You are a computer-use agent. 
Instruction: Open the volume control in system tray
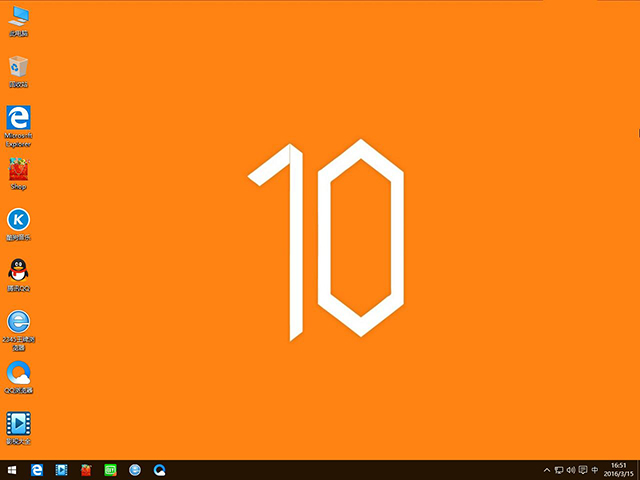click(x=570, y=470)
